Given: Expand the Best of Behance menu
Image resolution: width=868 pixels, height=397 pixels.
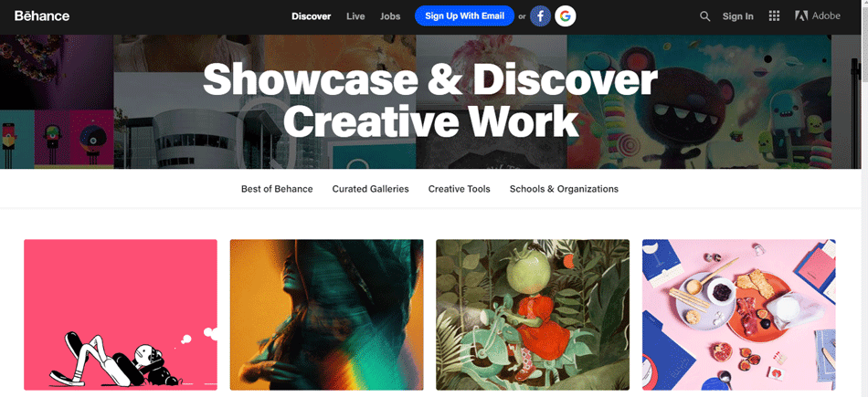Looking at the screenshot, I should (277, 189).
